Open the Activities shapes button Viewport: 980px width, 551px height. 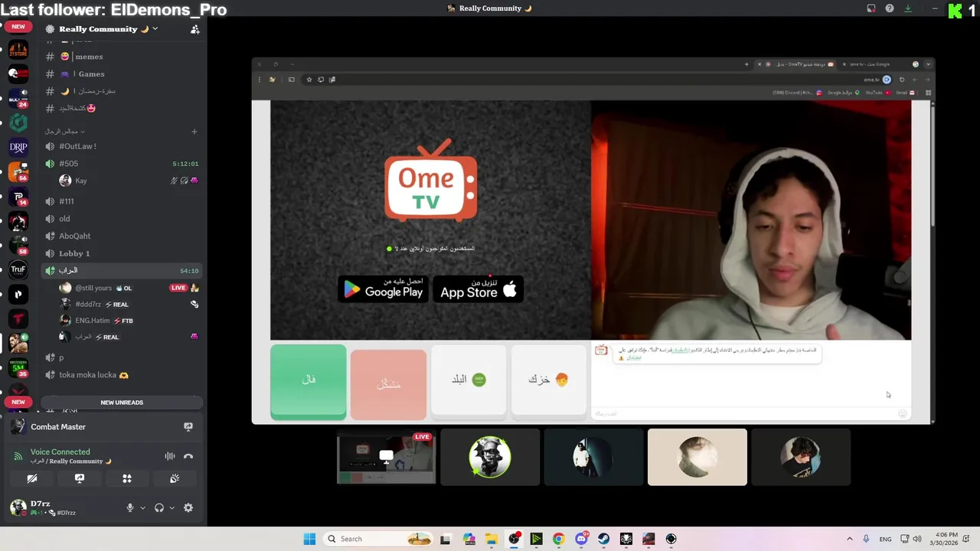click(x=127, y=479)
